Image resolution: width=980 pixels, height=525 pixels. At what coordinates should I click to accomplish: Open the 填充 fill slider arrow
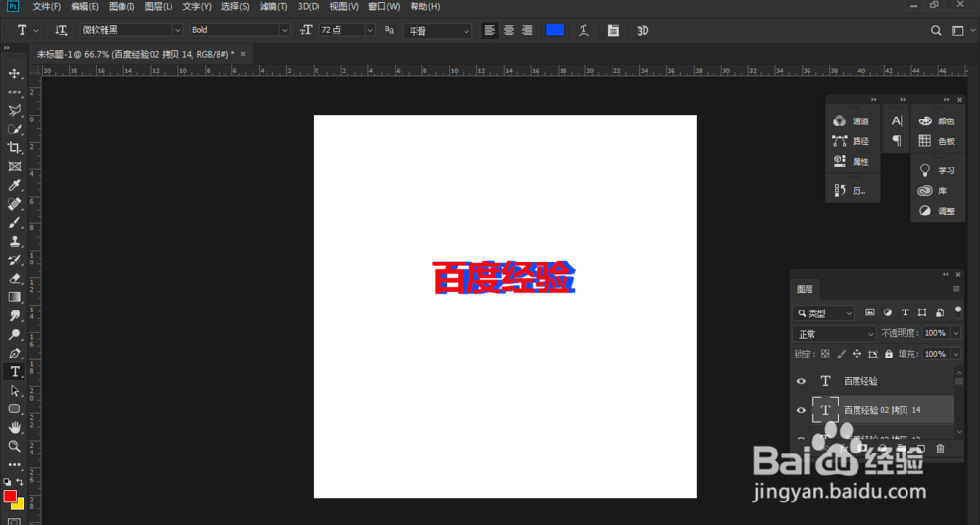point(955,354)
